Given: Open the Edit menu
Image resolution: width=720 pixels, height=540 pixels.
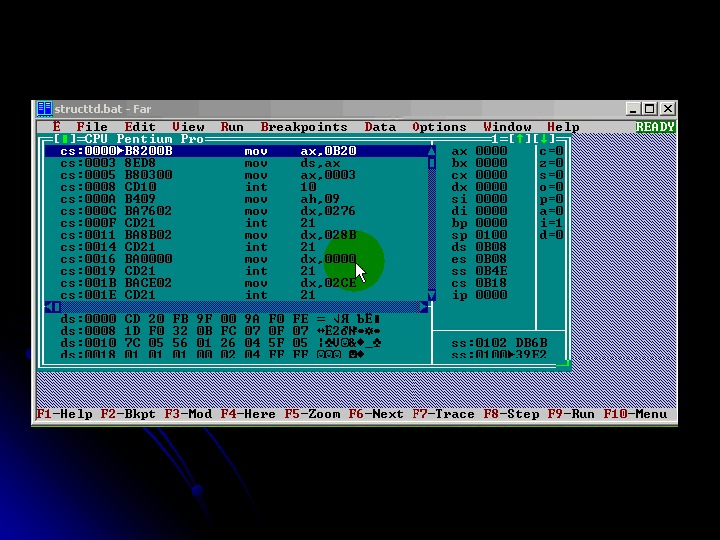Looking at the screenshot, I should point(140,126).
